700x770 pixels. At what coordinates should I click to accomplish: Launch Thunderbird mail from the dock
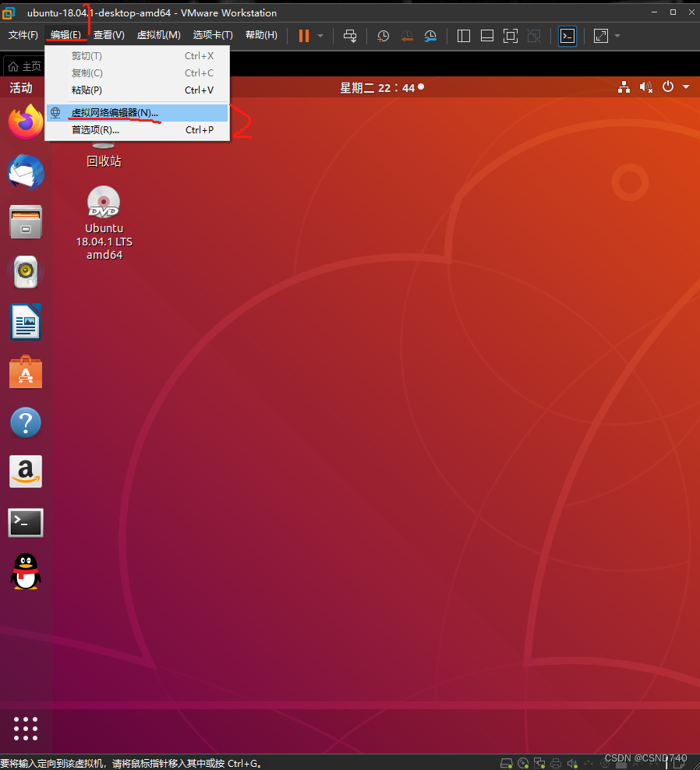pos(26,172)
